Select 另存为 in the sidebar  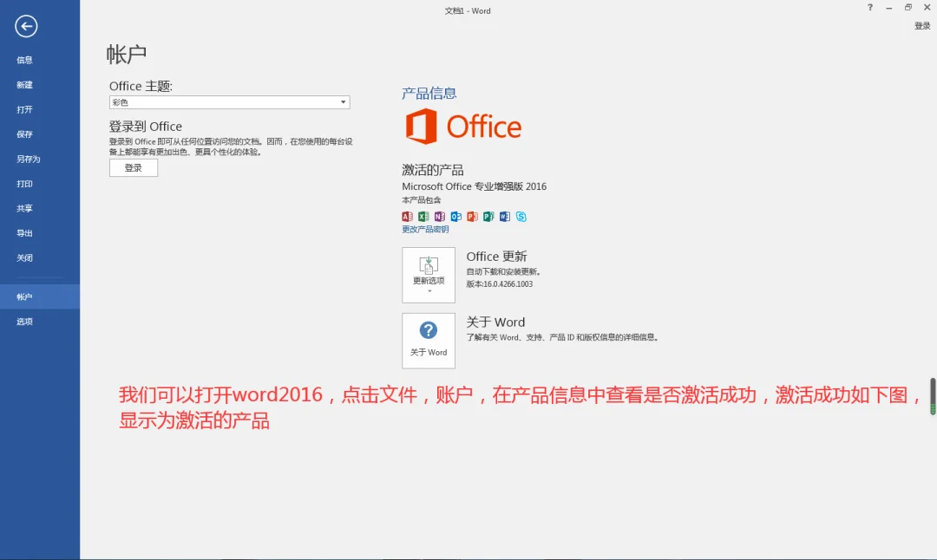coord(28,159)
